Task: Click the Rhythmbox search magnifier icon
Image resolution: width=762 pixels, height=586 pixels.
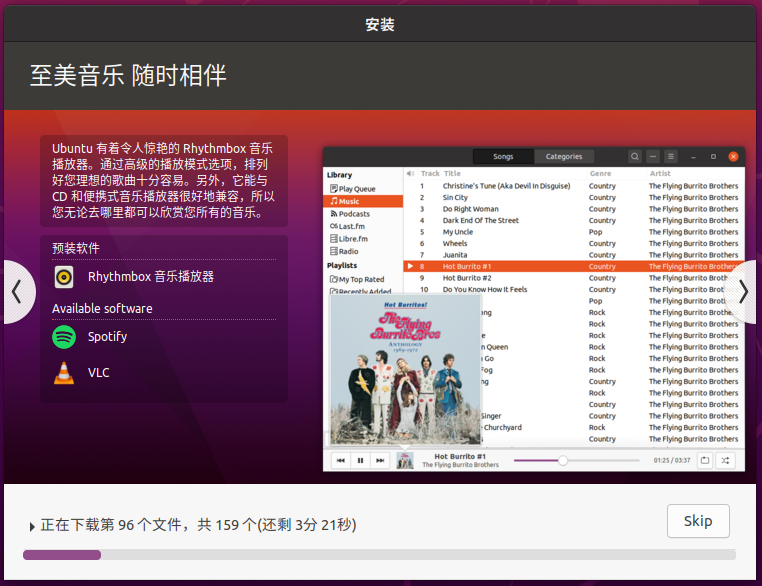Action: tap(635, 156)
